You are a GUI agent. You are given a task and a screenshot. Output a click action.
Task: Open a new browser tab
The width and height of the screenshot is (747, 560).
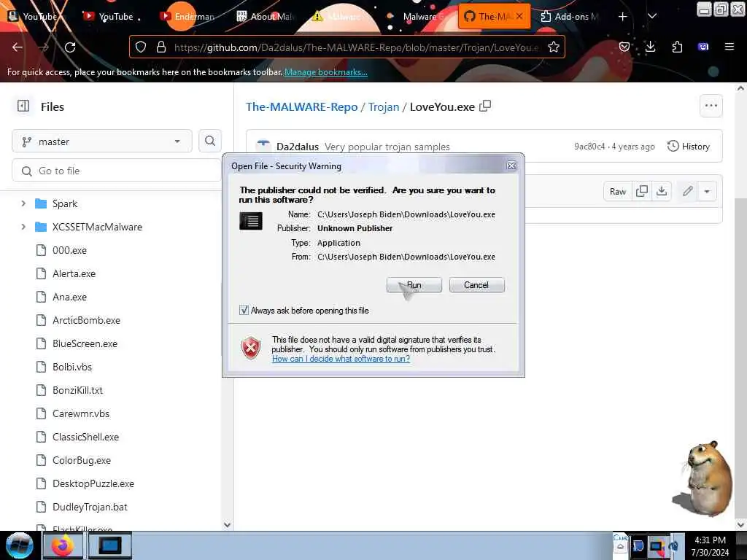[x=623, y=17]
